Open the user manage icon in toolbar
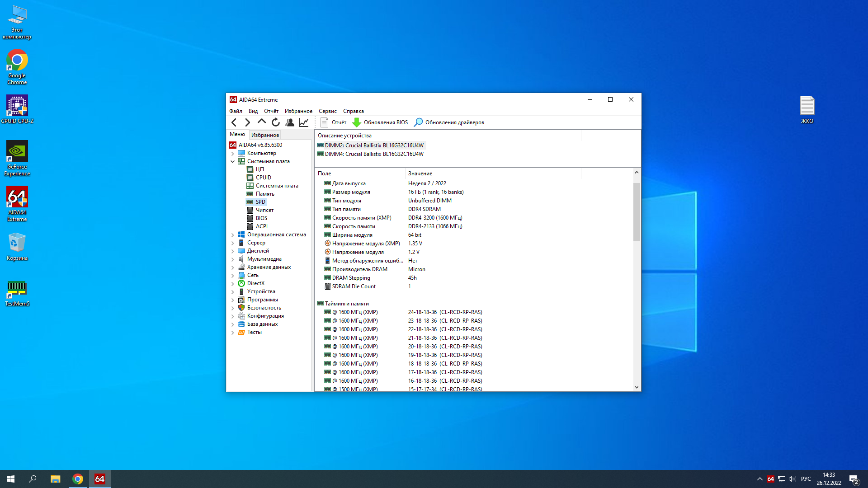 [x=290, y=122]
